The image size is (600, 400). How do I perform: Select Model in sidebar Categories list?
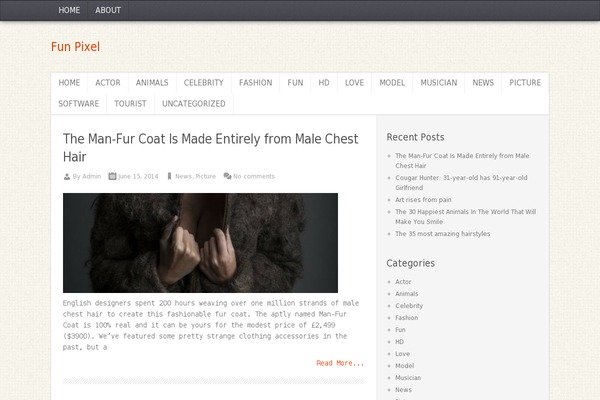[405, 366]
